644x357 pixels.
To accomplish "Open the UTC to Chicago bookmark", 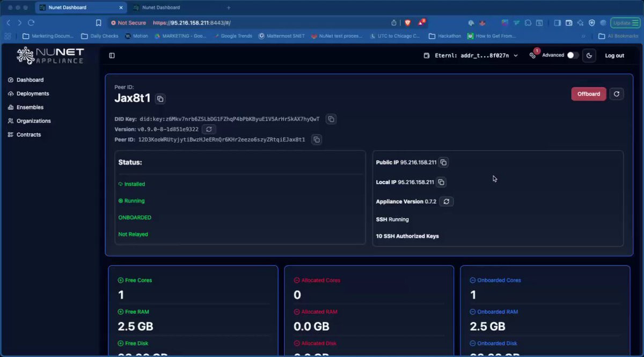I will click(395, 36).
